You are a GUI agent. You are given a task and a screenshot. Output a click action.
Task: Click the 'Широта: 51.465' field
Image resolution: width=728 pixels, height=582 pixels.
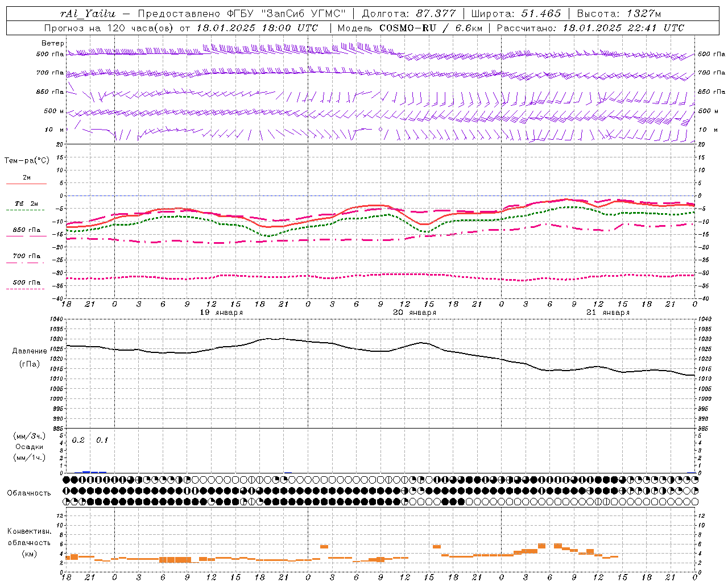tap(516, 14)
